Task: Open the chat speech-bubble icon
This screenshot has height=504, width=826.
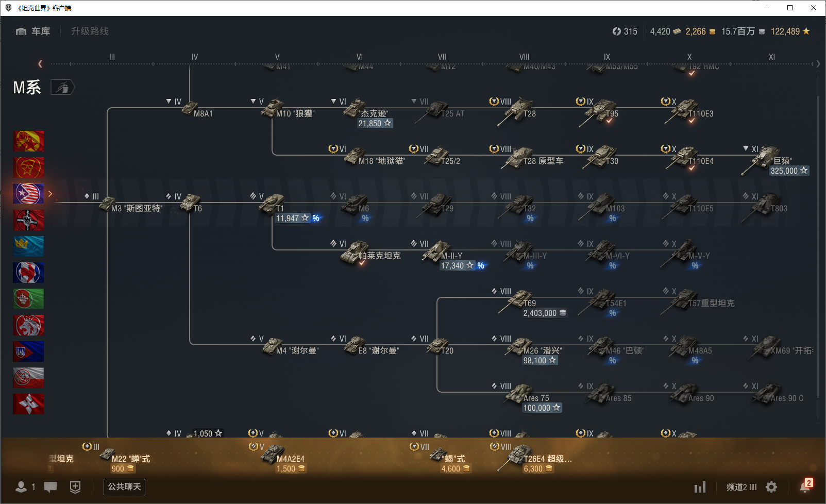Action: [50, 487]
